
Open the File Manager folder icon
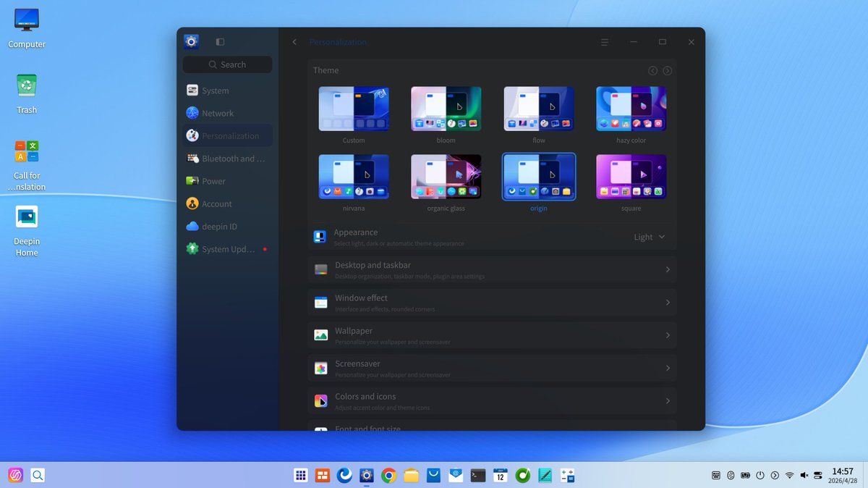click(x=412, y=476)
